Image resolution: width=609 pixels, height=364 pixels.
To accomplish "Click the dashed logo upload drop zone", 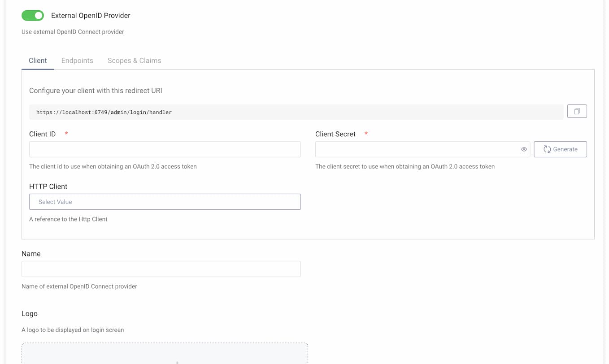I will [x=165, y=354].
